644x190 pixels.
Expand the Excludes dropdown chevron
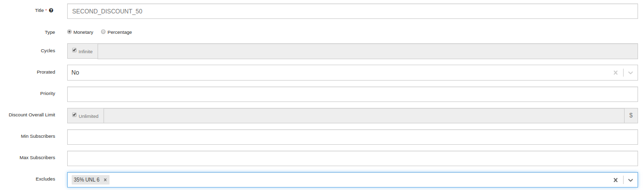(x=631, y=180)
